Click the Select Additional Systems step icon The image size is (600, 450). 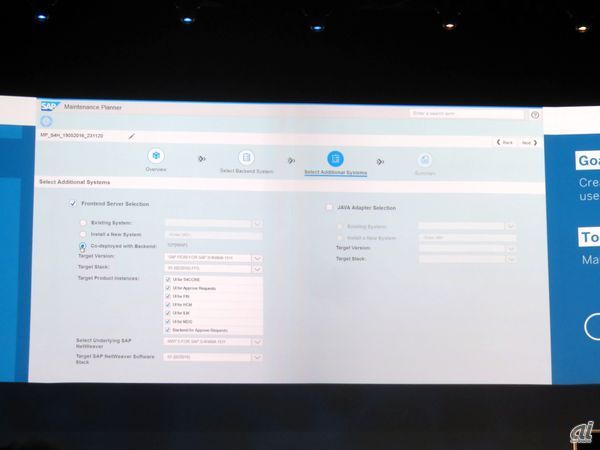335,159
